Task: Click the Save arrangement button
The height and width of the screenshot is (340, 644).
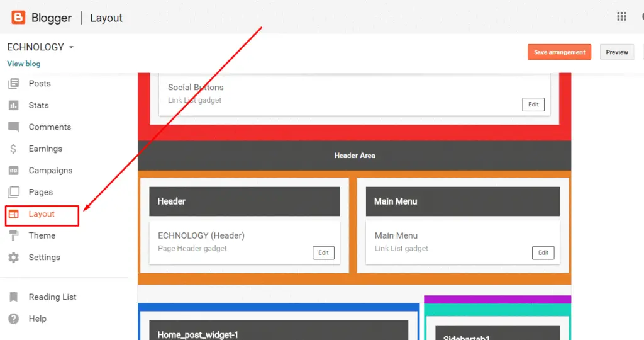Action: pyautogui.click(x=559, y=52)
